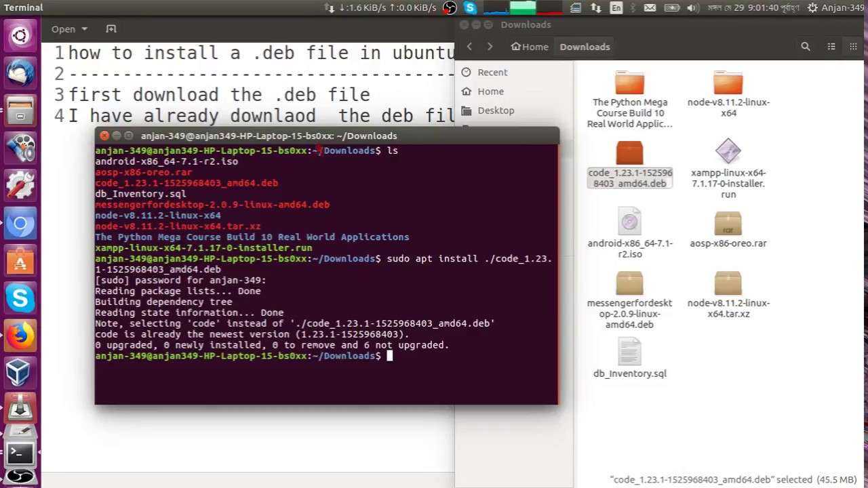This screenshot has width=868, height=488.
Task: Open OBS Studio indicator in top panel
Action: click(x=450, y=7)
